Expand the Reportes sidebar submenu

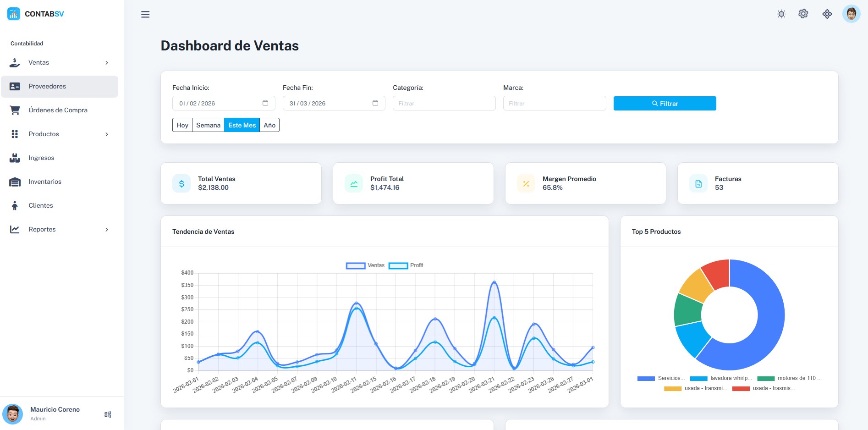click(x=107, y=229)
